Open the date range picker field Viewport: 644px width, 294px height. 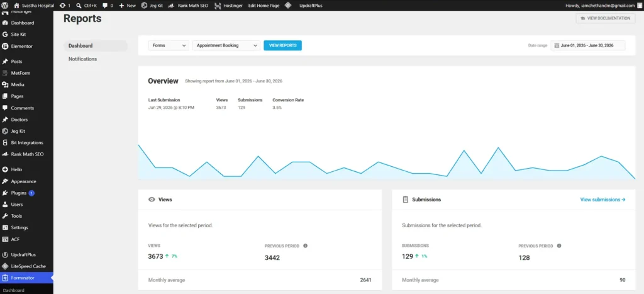tap(588, 45)
